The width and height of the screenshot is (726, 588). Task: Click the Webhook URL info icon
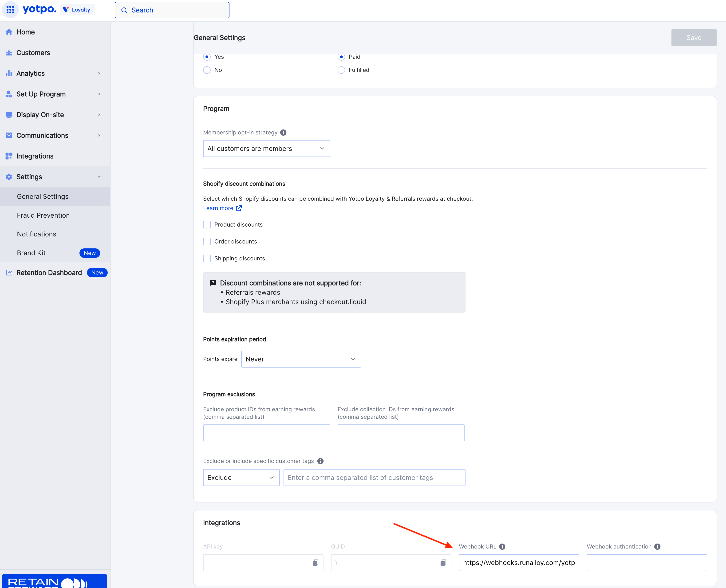[x=503, y=546]
